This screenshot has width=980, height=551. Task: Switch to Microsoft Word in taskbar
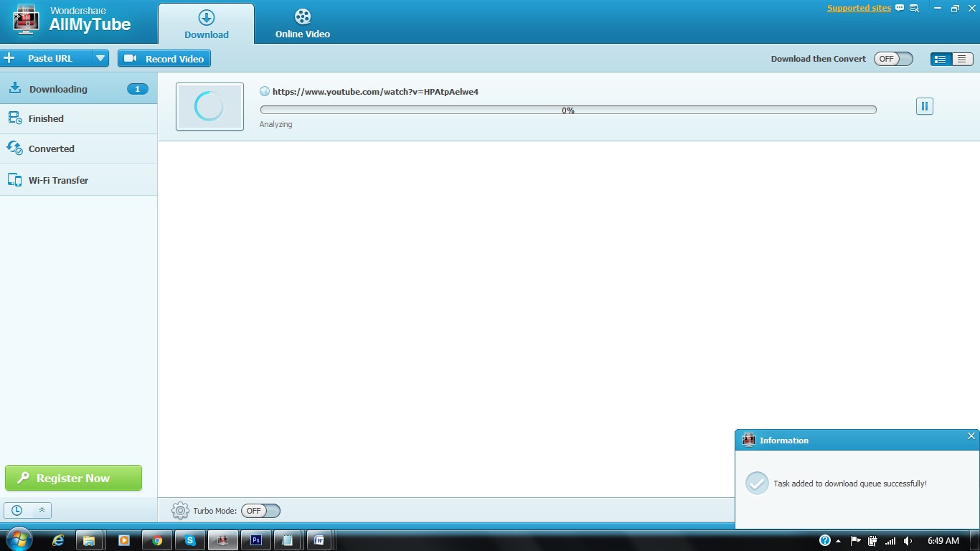pyautogui.click(x=319, y=540)
